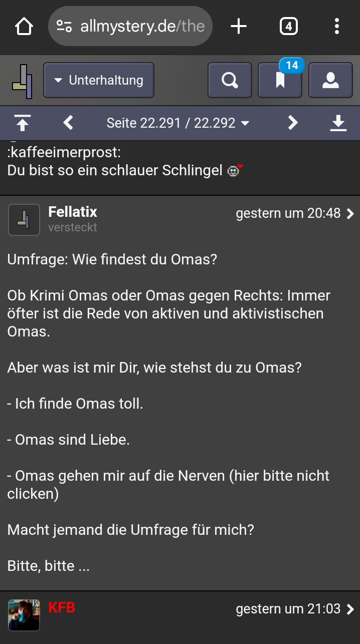Image resolution: width=360 pixels, height=644 pixels.
Task: Expand the Unterhaltung category dropdown
Action: pyautogui.click(x=99, y=80)
